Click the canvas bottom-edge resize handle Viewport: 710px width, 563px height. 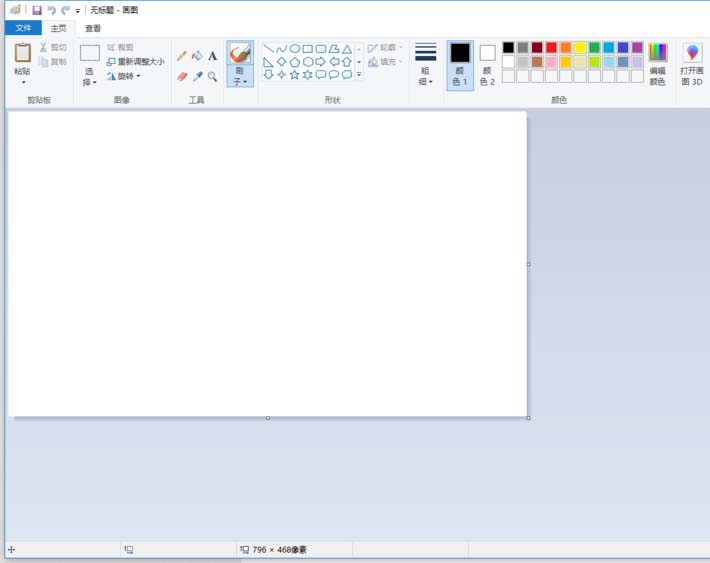pyautogui.click(x=268, y=418)
